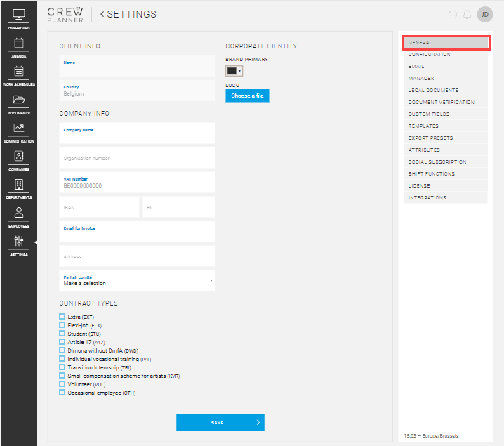Open Employees person icon
Viewport: 504px width, 446px height.
pyautogui.click(x=19, y=213)
